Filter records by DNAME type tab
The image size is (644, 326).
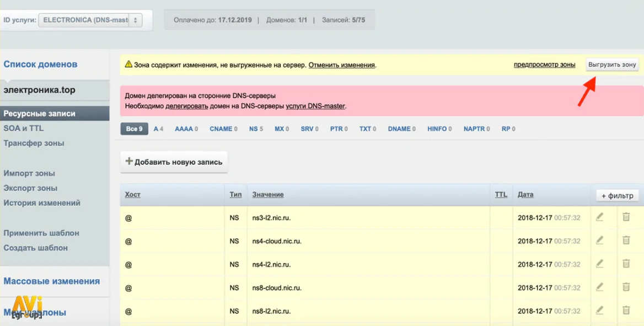point(402,129)
